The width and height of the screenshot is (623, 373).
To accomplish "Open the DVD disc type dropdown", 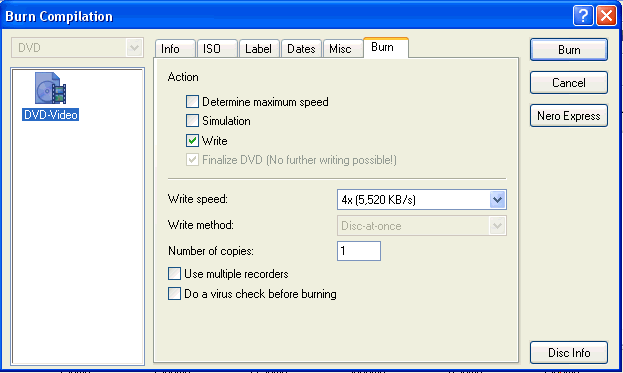I will click(x=77, y=48).
